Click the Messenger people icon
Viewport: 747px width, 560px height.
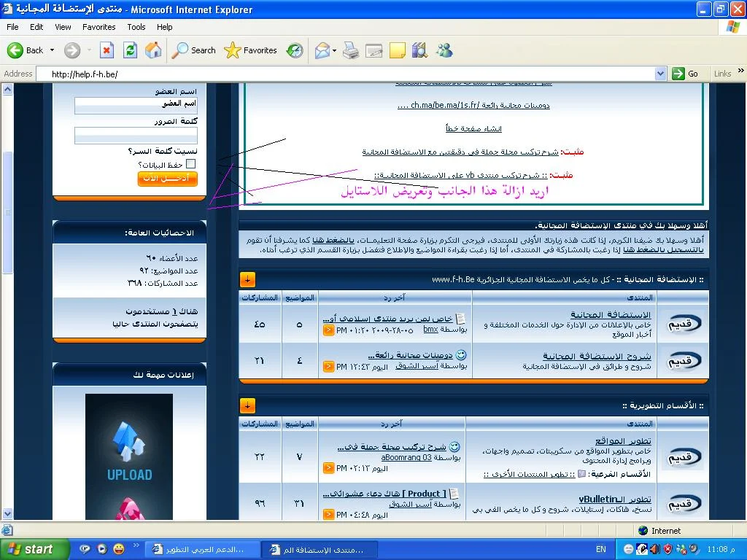click(444, 50)
